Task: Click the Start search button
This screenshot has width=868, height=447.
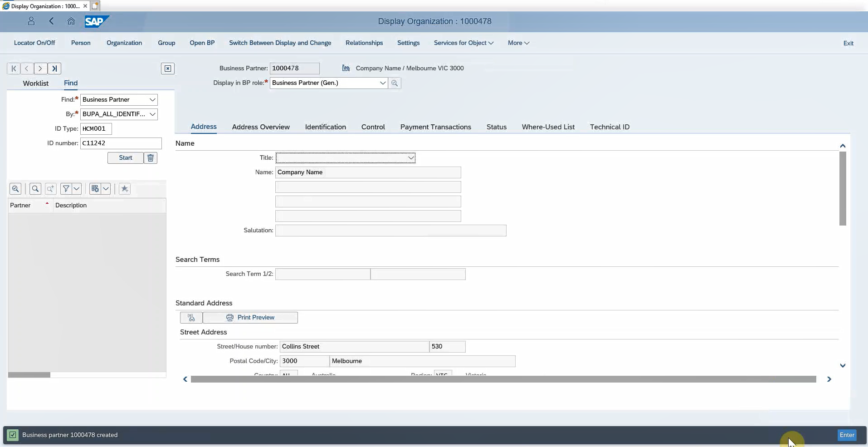Action: pos(126,158)
